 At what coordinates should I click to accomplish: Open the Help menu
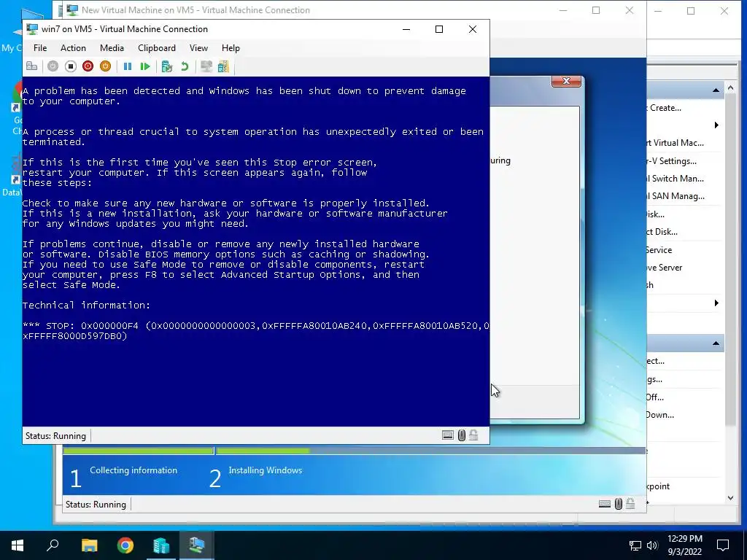(x=231, y=48)
